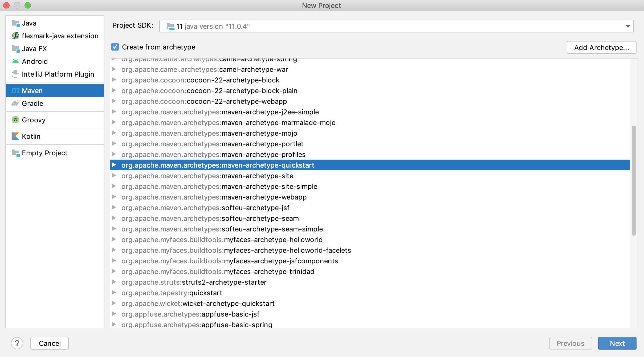This screenshot has height=357, width=644.
Task: Select Java FX project type
Action: [34, 49]
